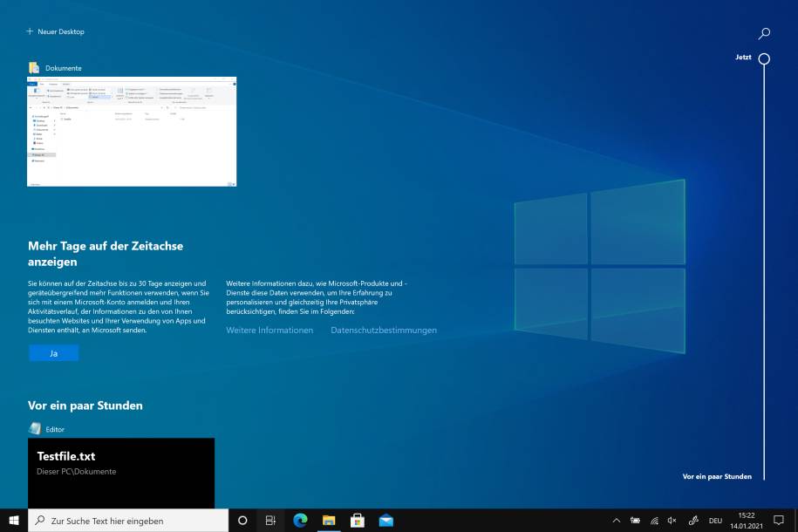Viewport: 798px width, 532px height.
Task: Click the Editor notepad icon
Action: [x=35, y=429]
